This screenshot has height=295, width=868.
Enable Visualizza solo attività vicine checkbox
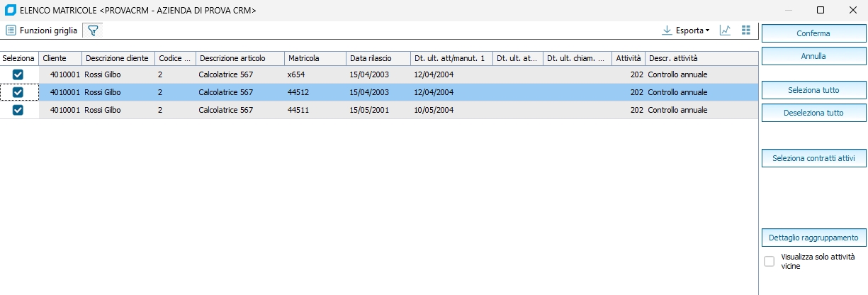770,262
